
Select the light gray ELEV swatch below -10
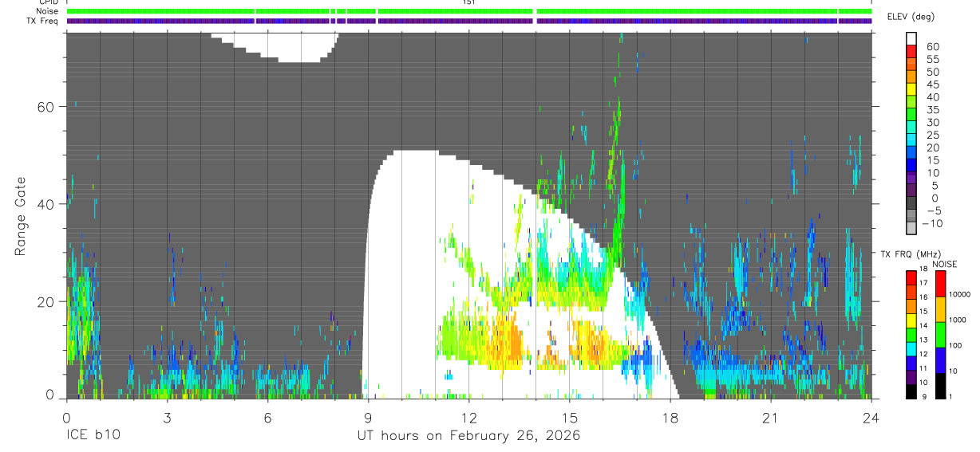(x=911, y=228)
